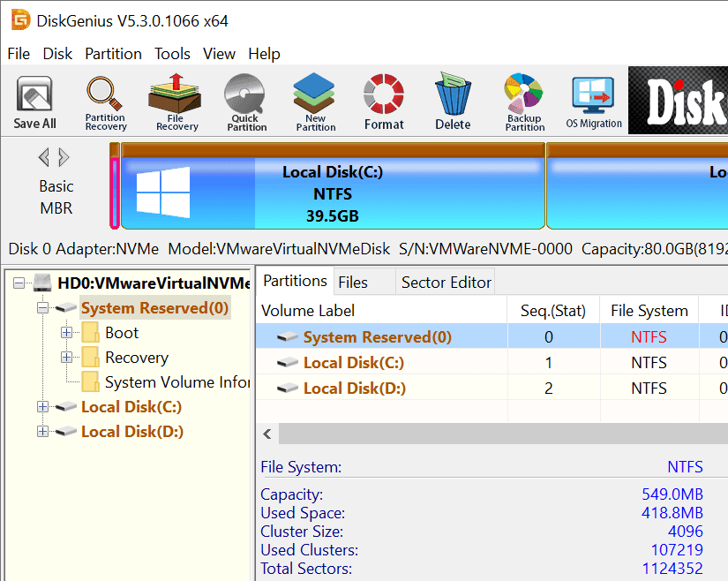Click the Quick Partition icon

click(x=246, y=102)
